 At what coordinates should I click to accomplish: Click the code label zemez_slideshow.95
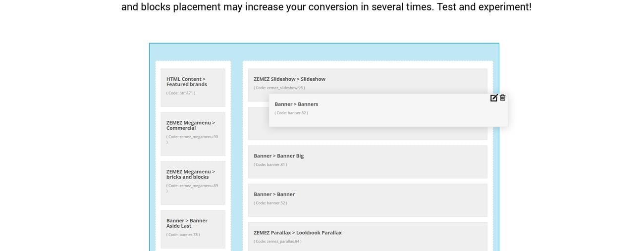click(279, 88)
